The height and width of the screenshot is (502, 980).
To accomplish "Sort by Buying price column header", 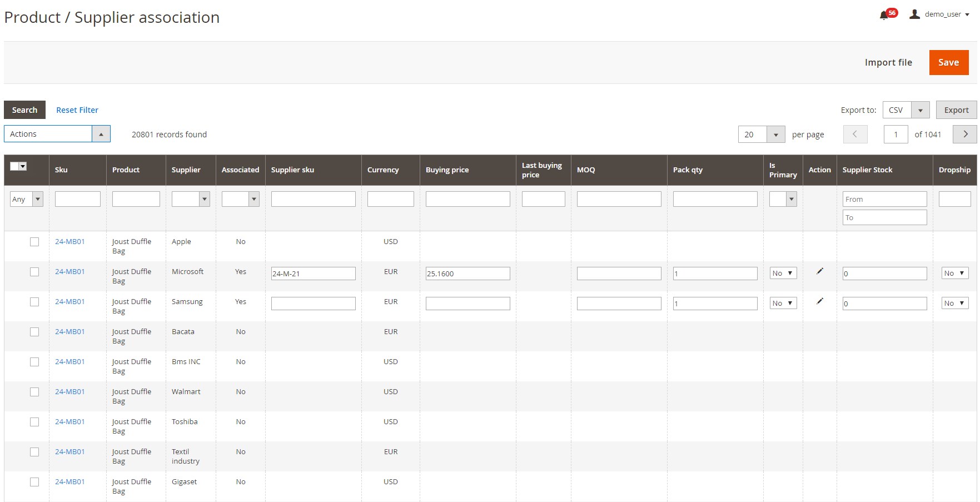I will [447, 170].
